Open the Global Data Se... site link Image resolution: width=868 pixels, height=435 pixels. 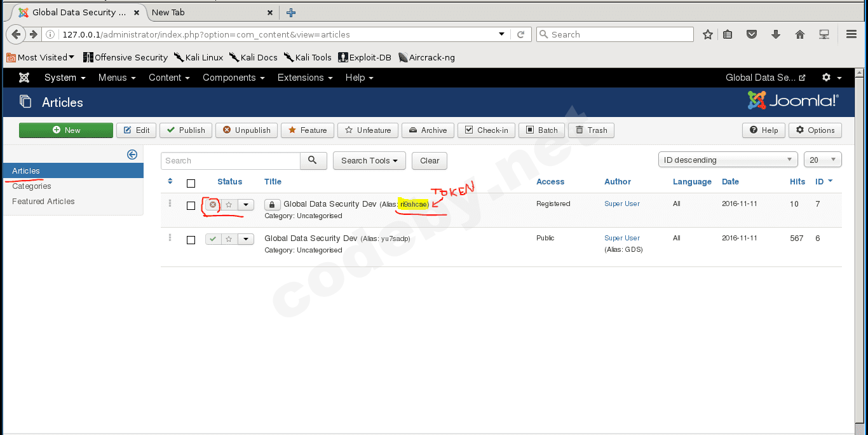[765, 78]
